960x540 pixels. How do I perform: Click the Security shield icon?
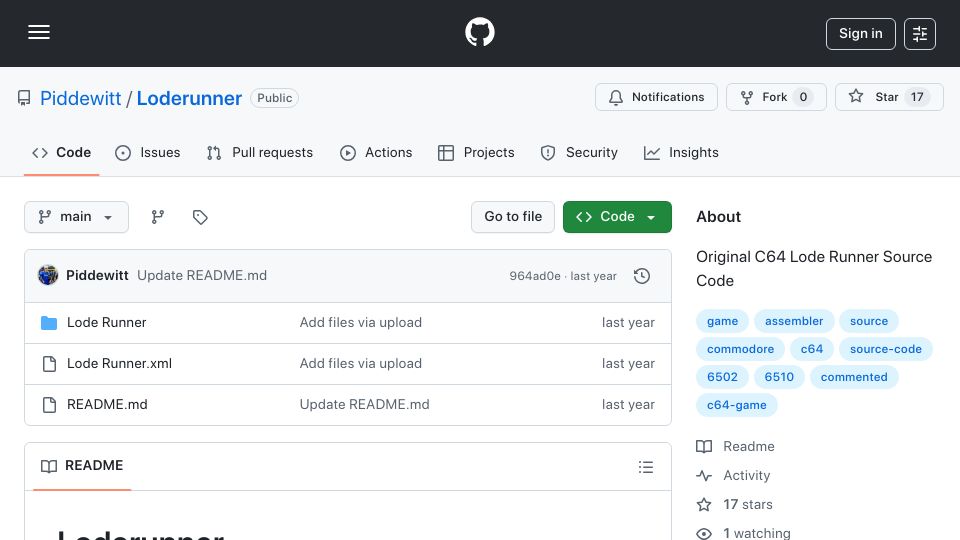(548, 153)
